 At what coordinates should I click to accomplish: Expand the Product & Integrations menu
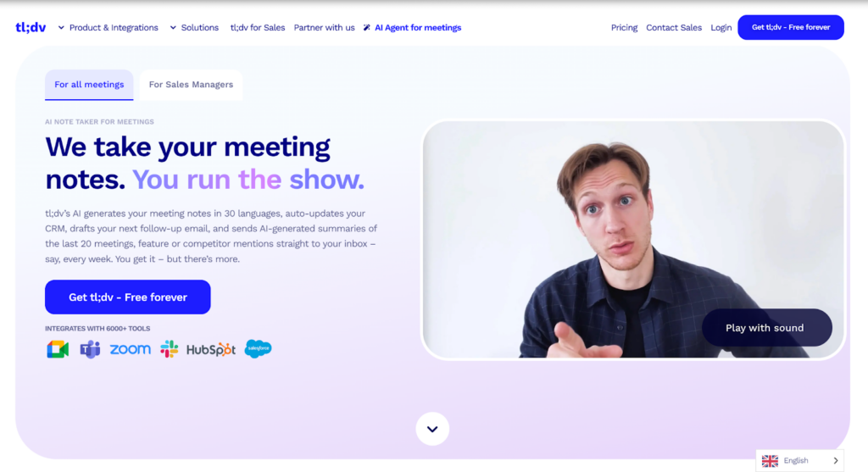click(x=108, y=28)
